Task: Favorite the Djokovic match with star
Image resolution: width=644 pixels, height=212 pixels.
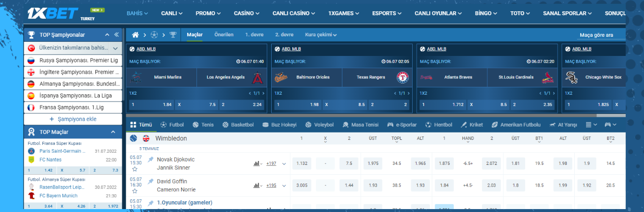Action: 135,169
